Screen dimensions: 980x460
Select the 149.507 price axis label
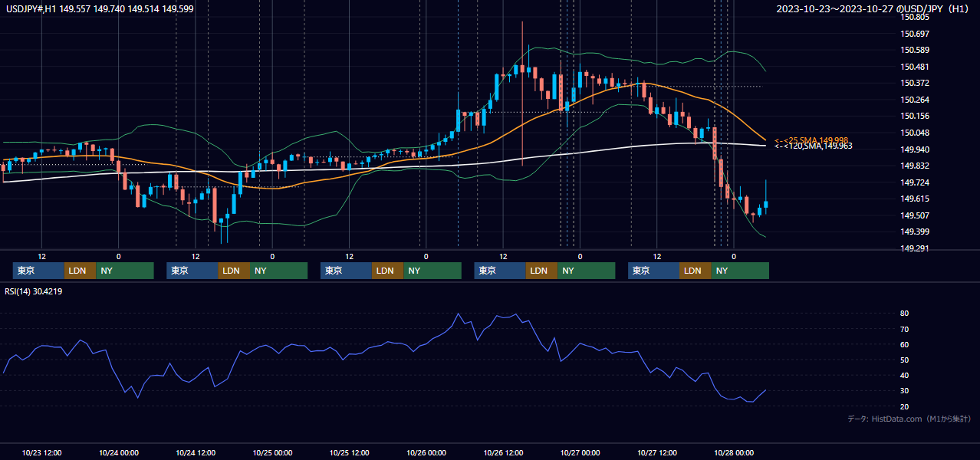(914, 215)
